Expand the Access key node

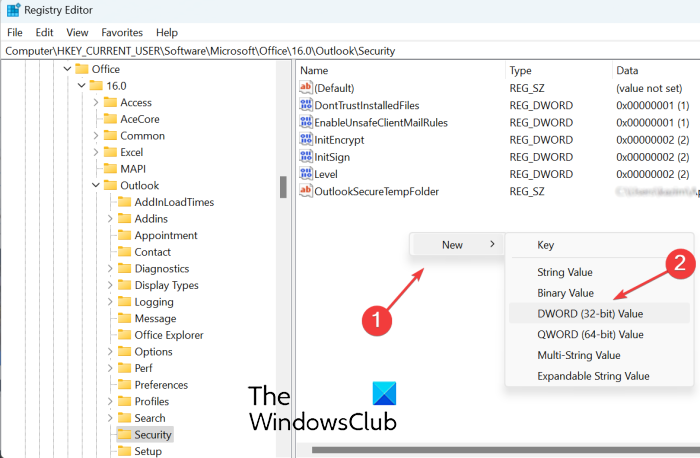coord(96,102)
